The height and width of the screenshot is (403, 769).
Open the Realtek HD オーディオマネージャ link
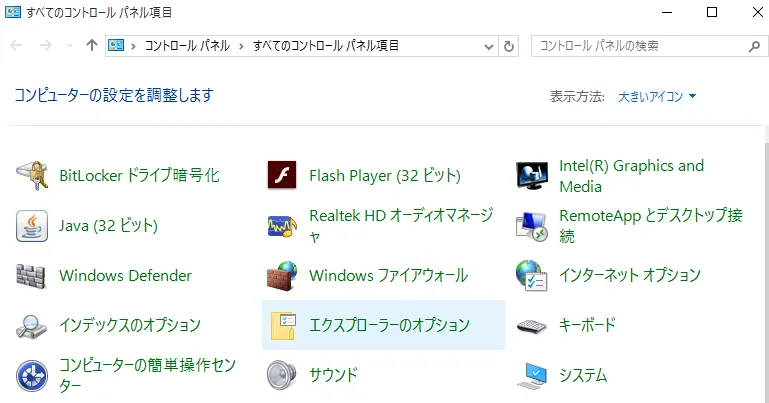pyautogui.click(x=401, y=226)
